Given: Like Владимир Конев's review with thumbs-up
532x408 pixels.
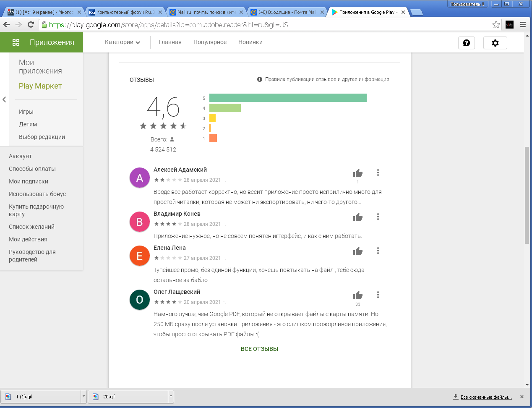Looking at the screenshot, I should tap(358, 217).
